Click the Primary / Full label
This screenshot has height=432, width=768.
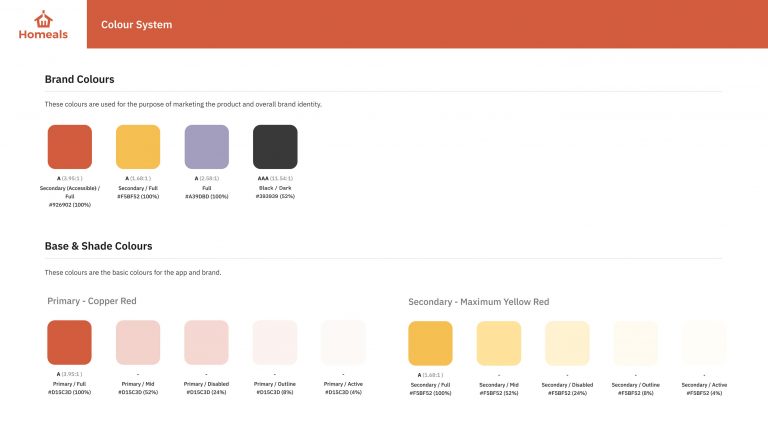tap(70, 384)
